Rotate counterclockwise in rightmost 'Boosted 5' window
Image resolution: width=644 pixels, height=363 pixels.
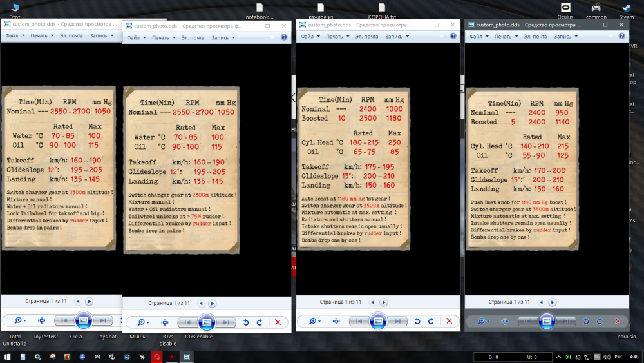click(x=586, y=321)
